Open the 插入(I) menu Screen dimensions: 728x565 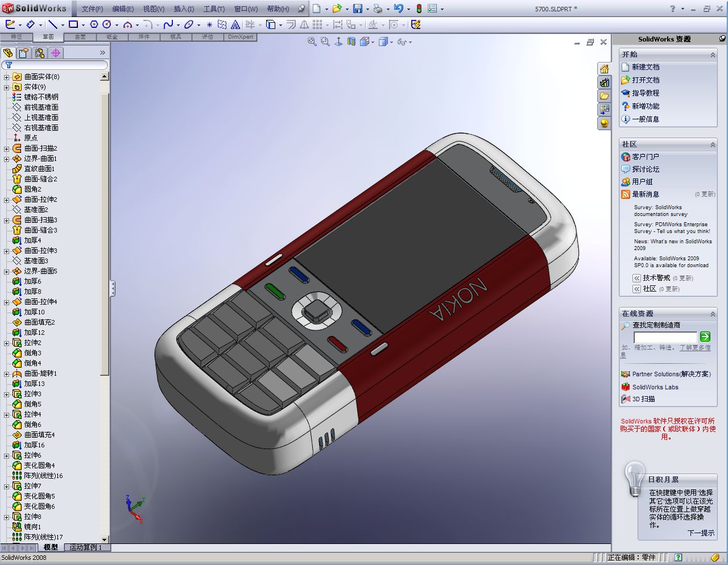(184, 9)
